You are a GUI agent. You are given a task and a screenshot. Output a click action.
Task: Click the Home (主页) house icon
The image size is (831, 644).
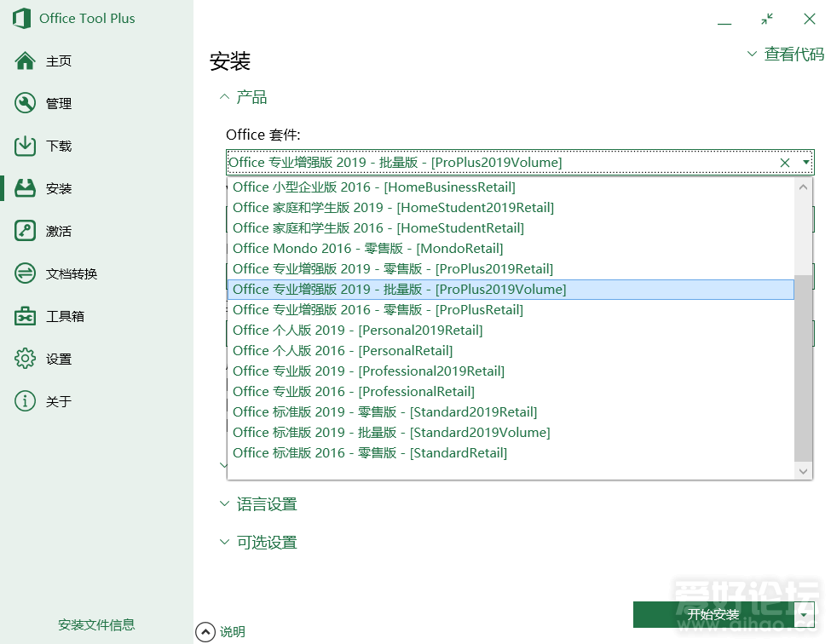point(26,60)
